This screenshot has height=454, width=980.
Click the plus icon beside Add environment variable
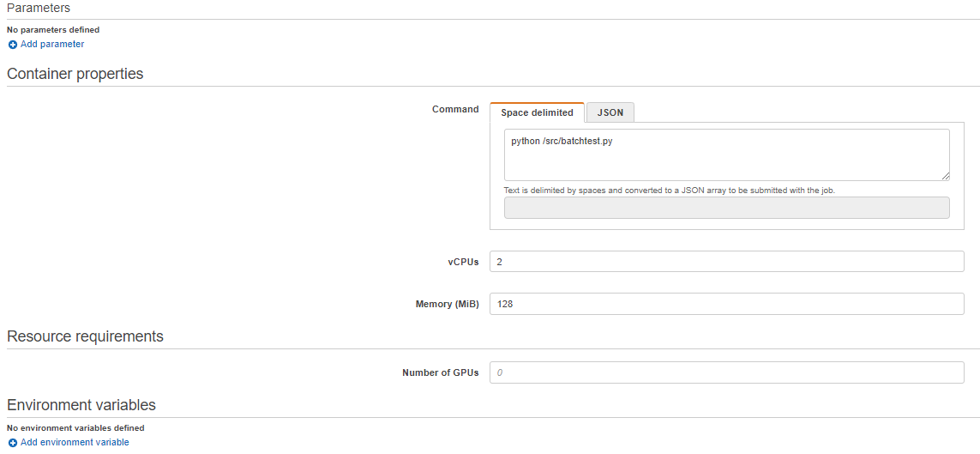click(x=13, y=443)
